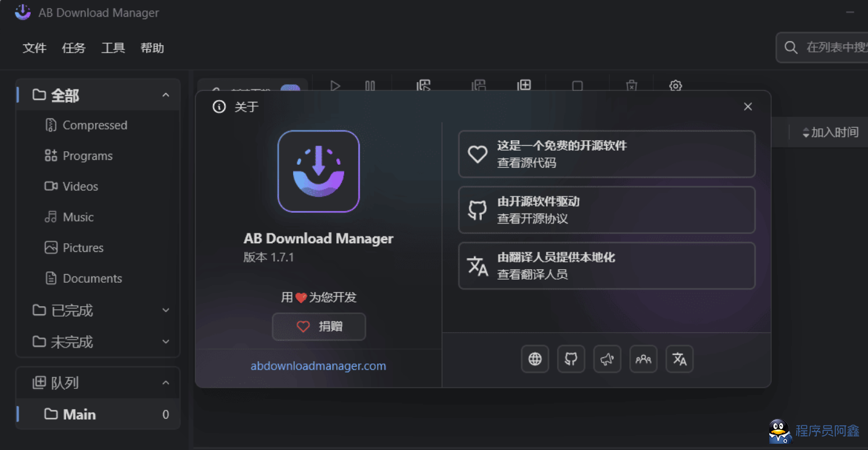Expand the 已完成 folder

(165, 310)
